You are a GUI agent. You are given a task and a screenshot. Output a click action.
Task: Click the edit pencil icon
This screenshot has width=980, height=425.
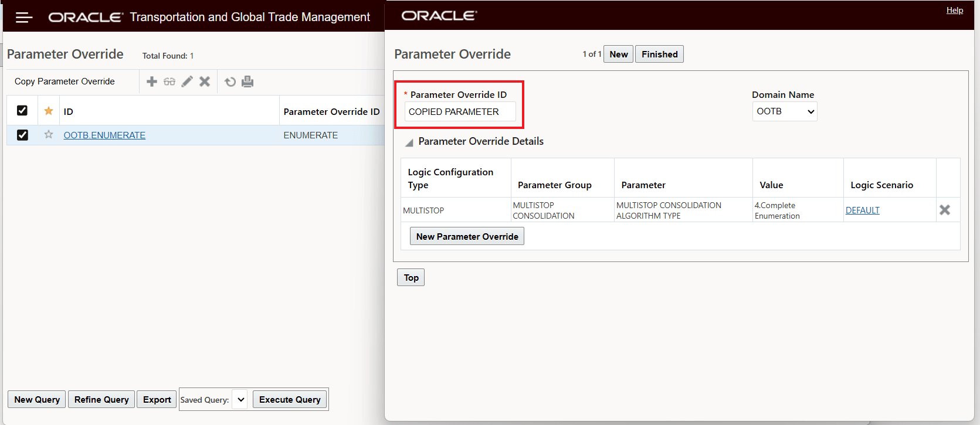coord(187,81)
